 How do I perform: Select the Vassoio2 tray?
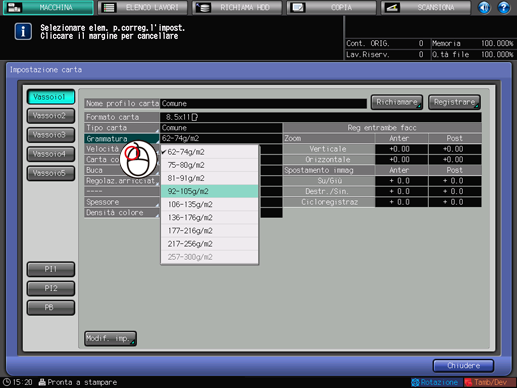coord(51,116)
